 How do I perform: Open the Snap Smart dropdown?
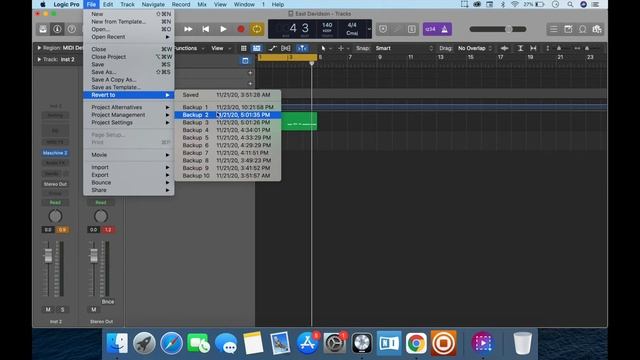(404, 48)
